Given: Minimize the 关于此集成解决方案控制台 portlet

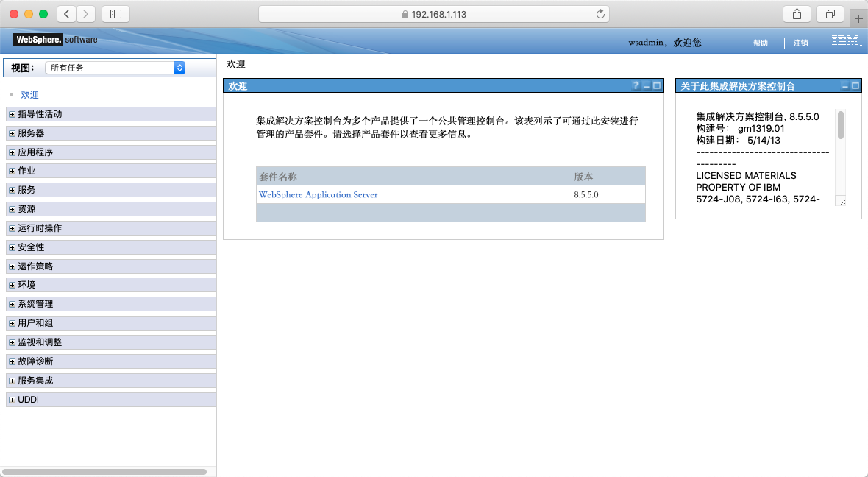Looking at the screenshot, I should coord(844,86).
